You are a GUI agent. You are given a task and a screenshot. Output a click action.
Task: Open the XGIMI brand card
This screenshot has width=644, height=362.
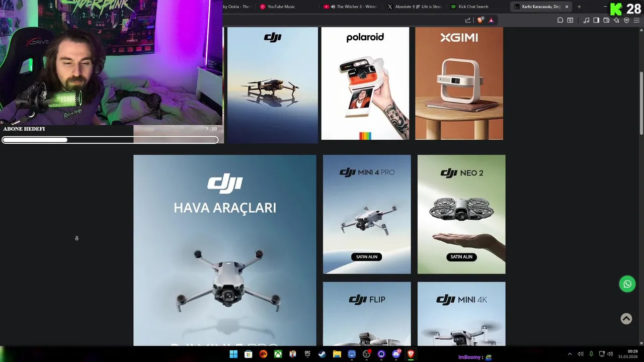pos(459,83)
